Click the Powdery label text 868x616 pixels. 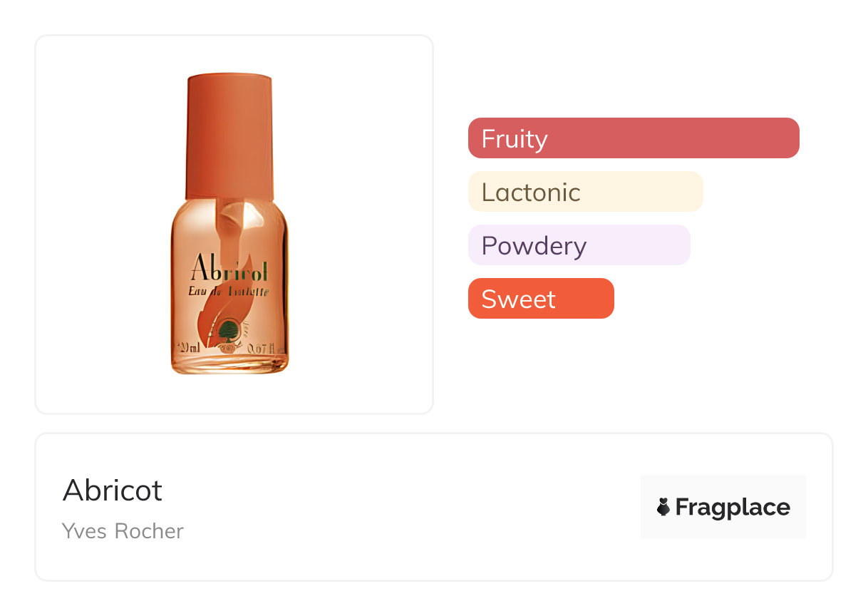click(x=534, y=245)
